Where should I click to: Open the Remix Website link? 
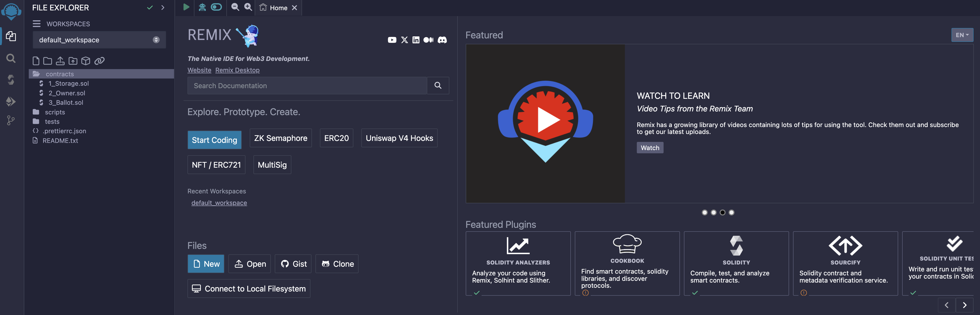pyautogui.click(x=199, y=70)
